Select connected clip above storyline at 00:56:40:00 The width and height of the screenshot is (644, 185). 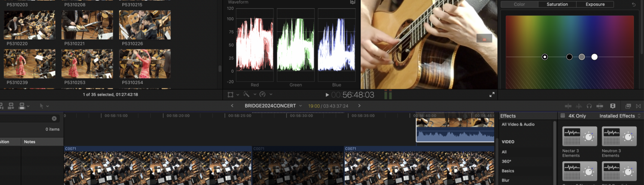point(455,130)
